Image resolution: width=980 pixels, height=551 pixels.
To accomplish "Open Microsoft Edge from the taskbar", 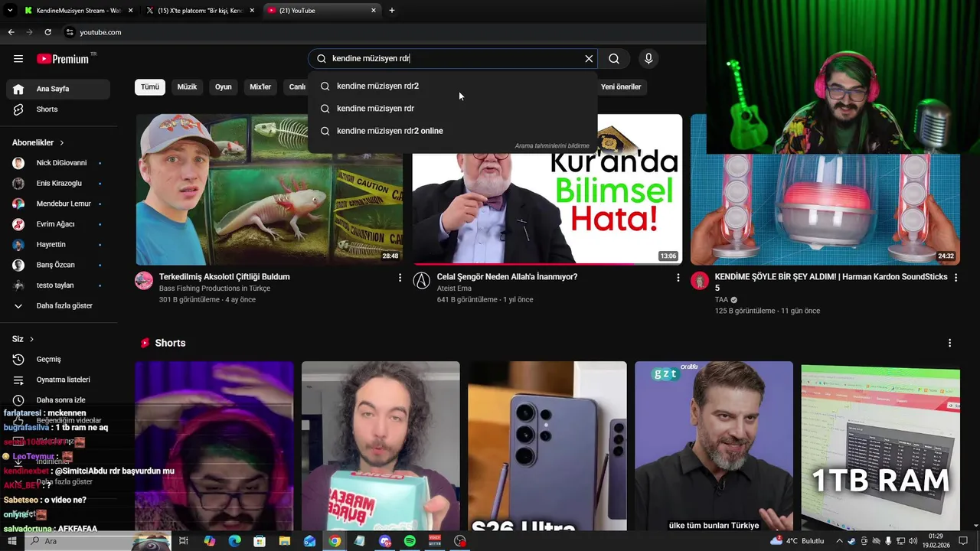I will 235,541.
